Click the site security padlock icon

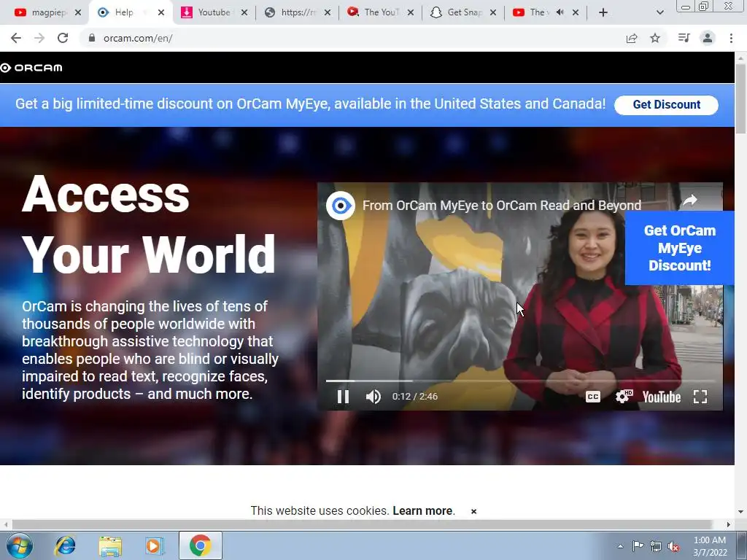(92, 38)
